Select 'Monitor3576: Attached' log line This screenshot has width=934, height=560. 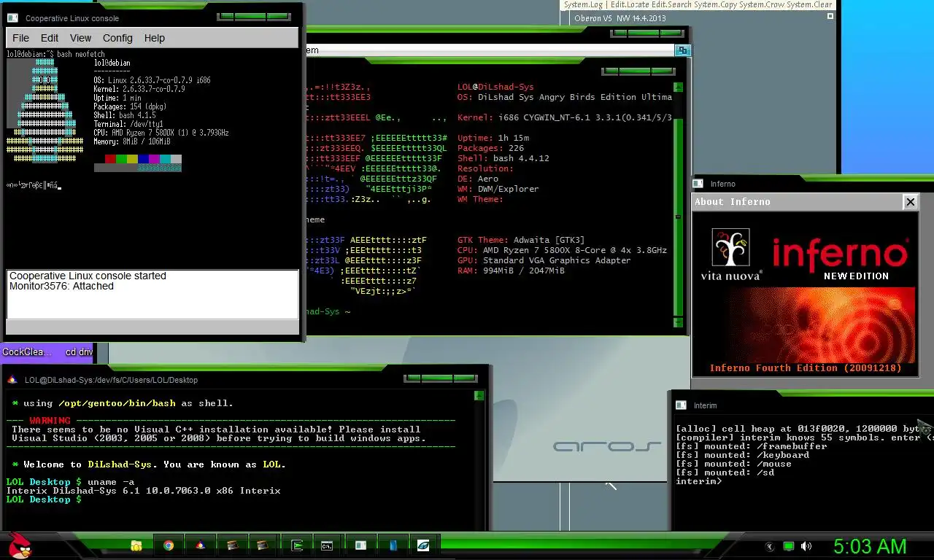(x=61, y=287)
